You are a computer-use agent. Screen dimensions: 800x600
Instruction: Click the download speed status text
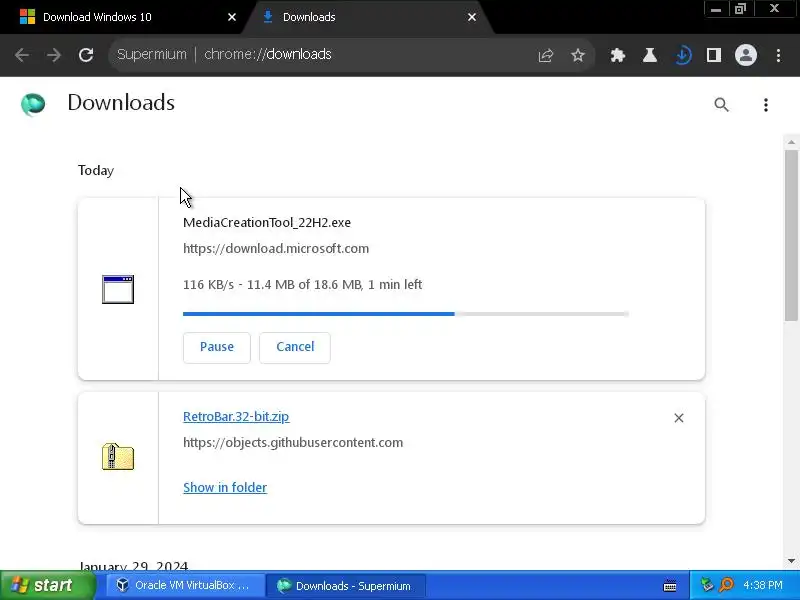303,284
